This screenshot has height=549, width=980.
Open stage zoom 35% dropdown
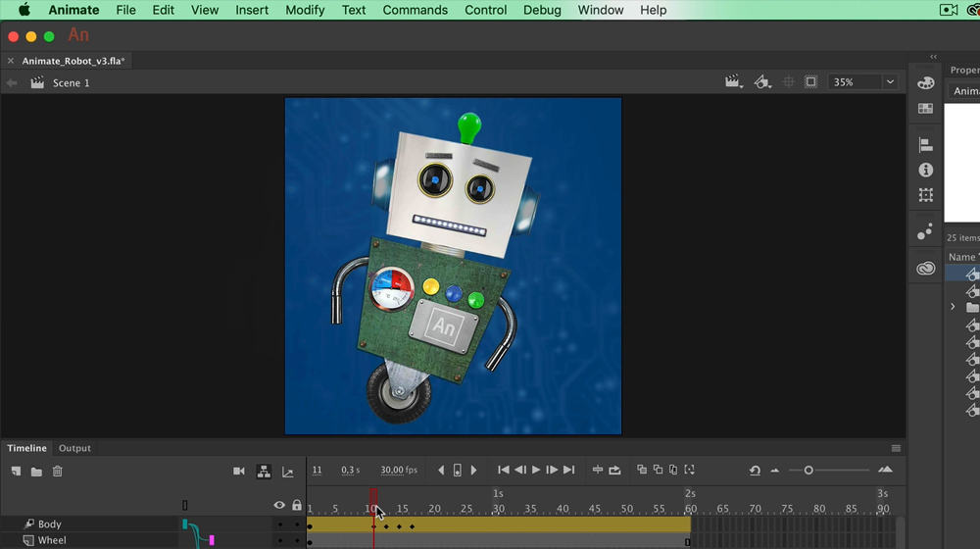(890, 82)
